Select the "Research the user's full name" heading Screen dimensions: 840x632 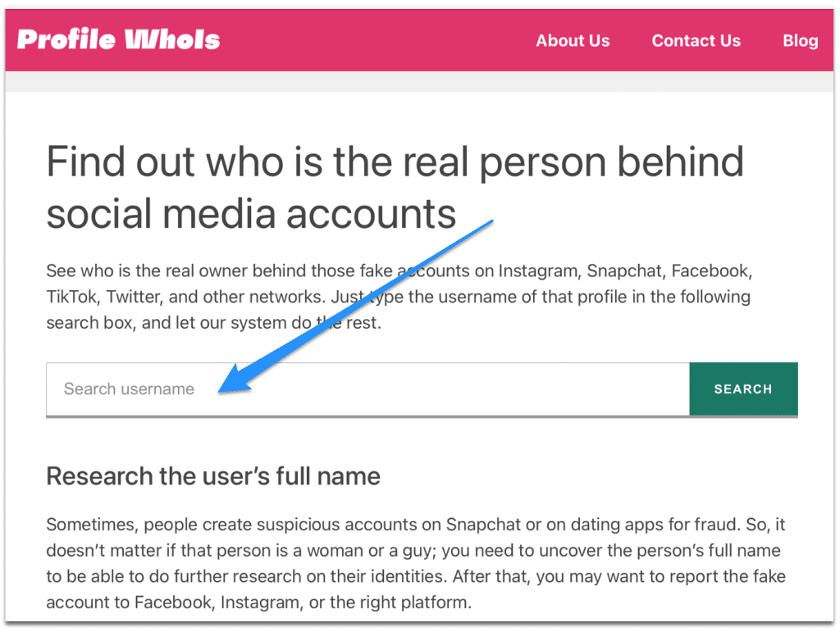[213, 475]
